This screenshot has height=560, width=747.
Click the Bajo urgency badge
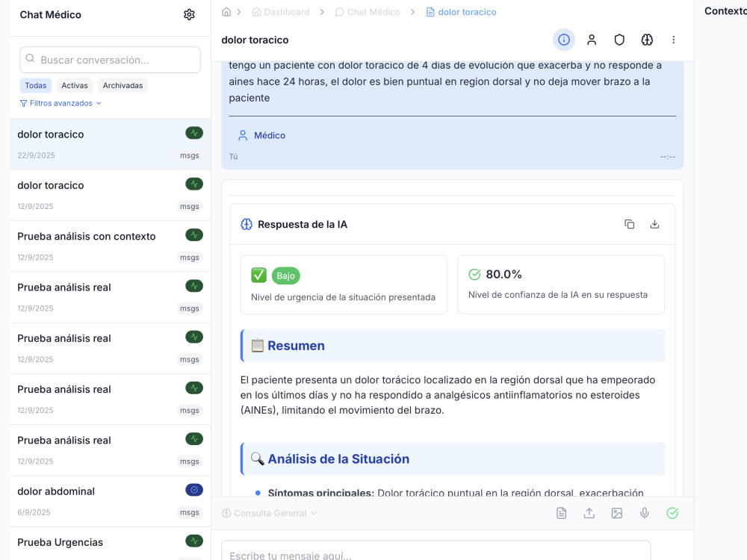click(286, 276)
